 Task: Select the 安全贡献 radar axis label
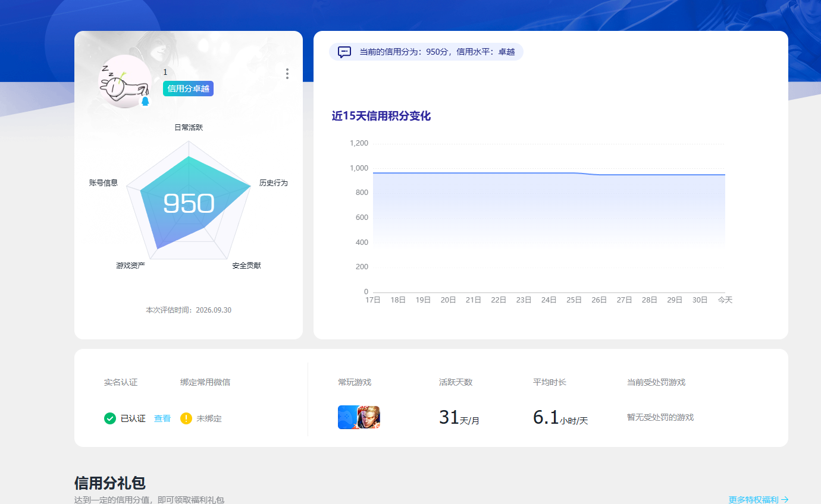(246, 266)
